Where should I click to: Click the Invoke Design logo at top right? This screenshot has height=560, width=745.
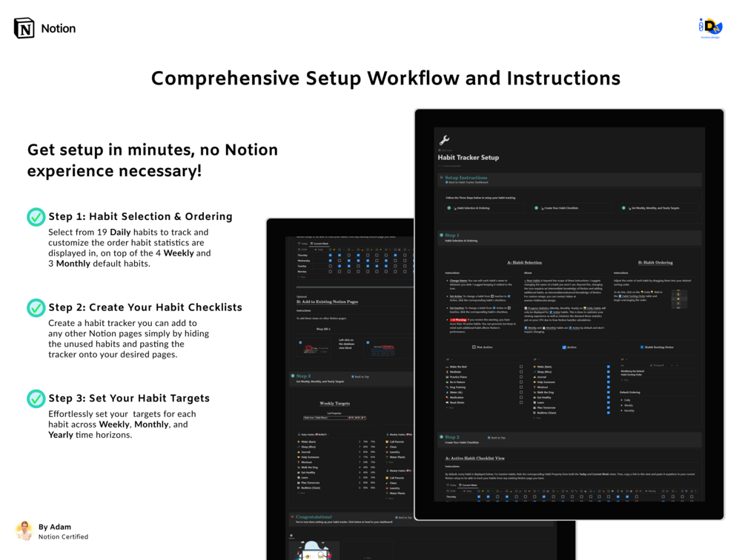[x=710, y=27]
